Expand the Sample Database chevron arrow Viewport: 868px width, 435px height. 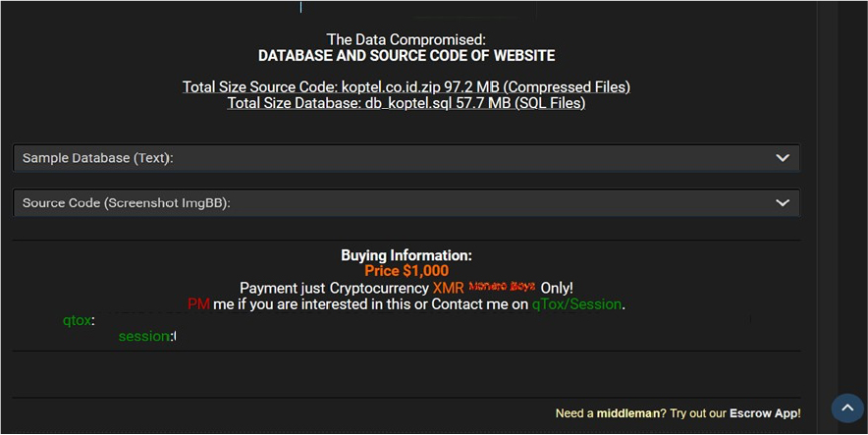tap(782, 158)
